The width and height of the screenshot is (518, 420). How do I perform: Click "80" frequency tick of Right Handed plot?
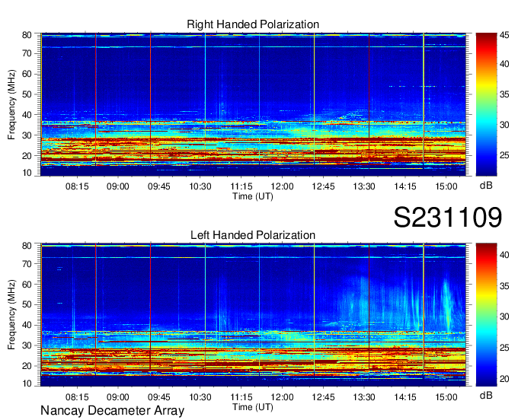tap(27, 35)
